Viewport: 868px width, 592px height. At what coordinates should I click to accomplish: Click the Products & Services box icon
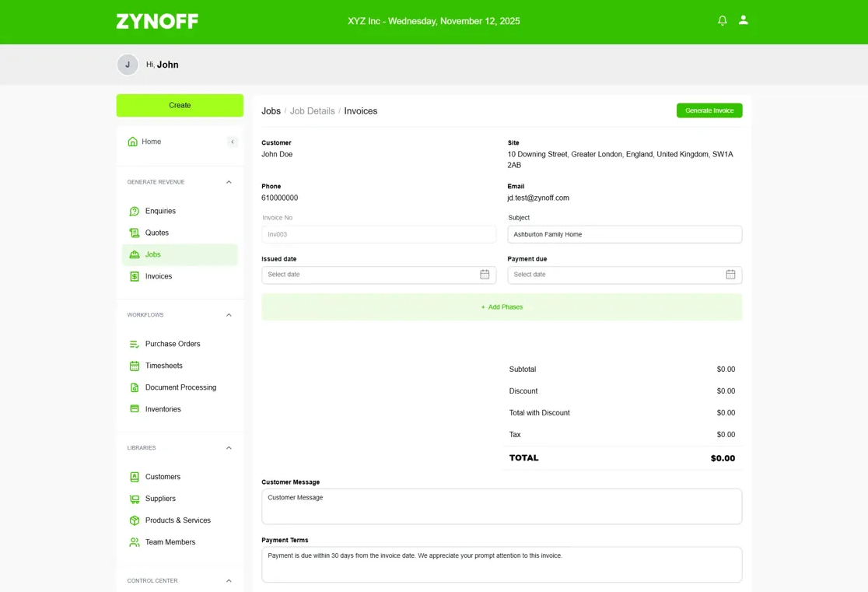(134, 520)
